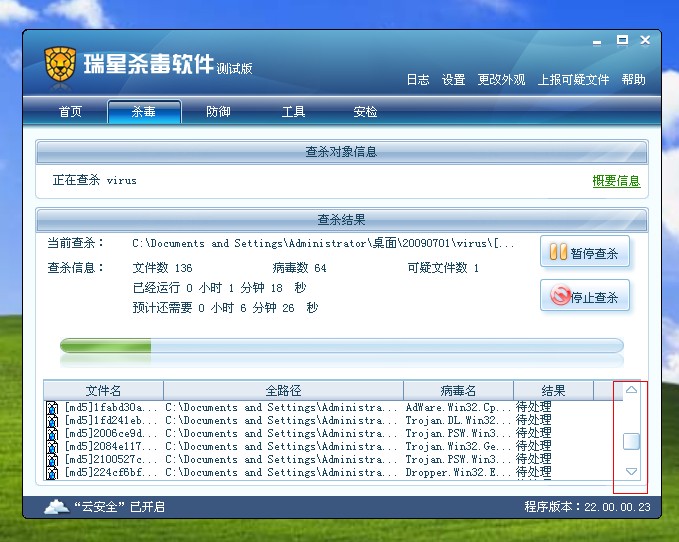This screenshot has height=542, width=679.
Task: Click the current scan path text
Action: (323, 244)
